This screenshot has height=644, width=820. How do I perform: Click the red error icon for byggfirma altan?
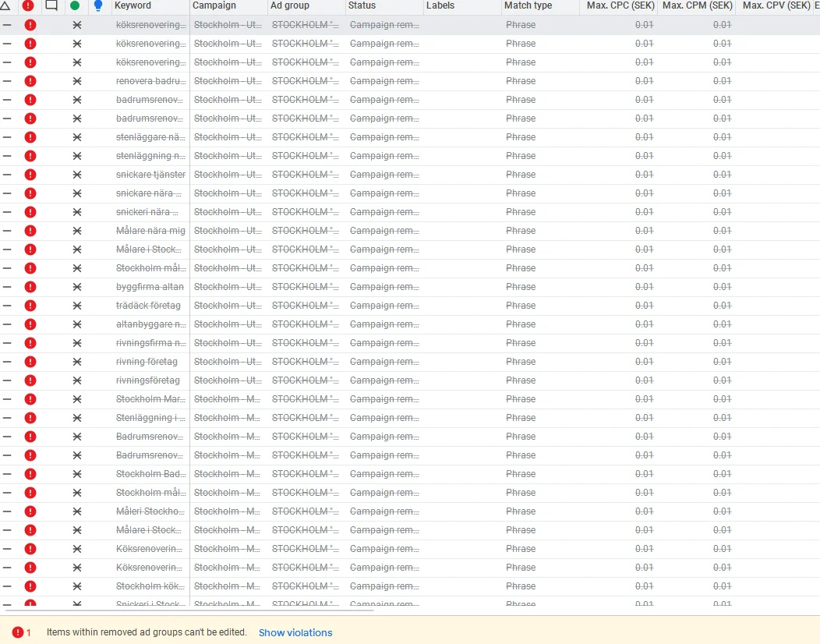(30, 287)
